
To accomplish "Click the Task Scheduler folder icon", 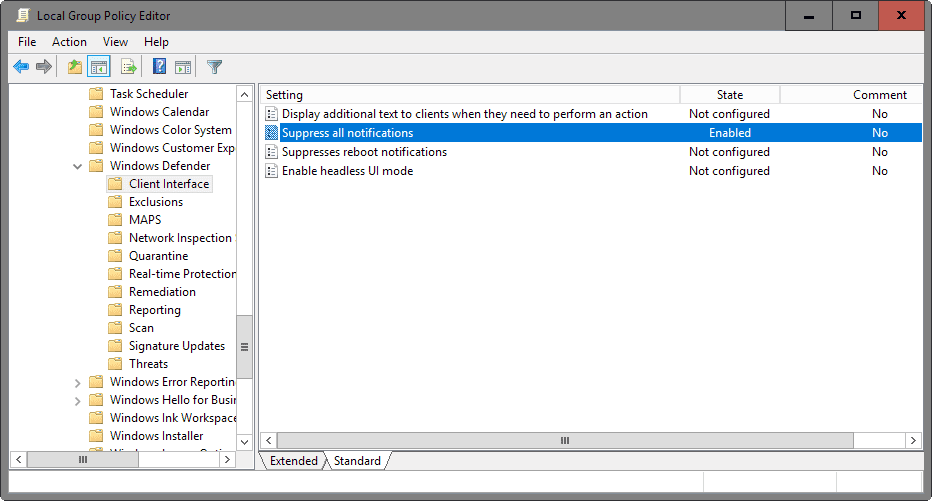I will click(x=96, y=94).
